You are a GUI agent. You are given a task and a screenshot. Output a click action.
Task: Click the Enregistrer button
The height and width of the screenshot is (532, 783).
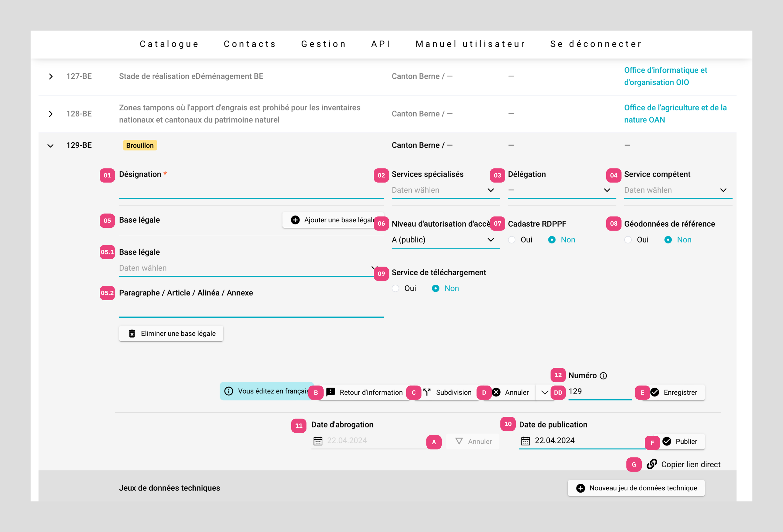[677, 393]
